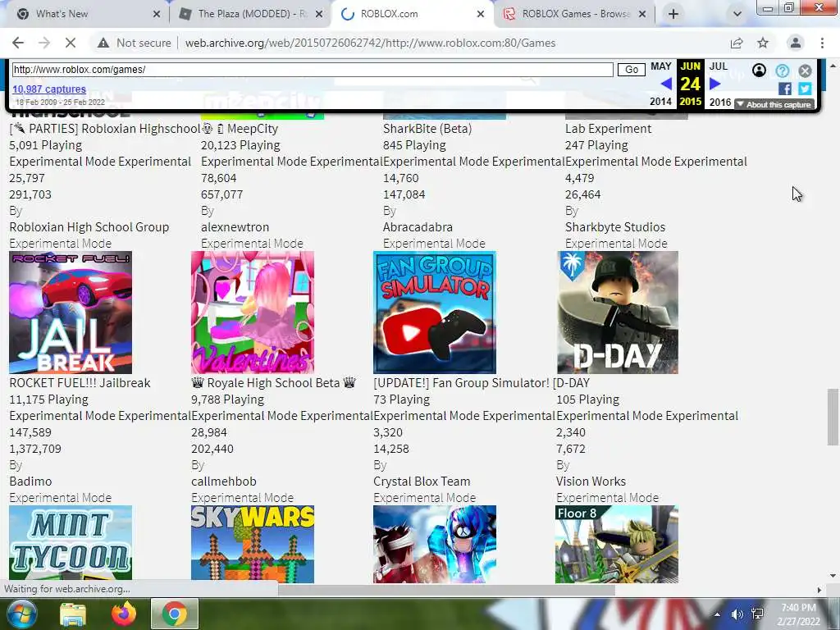840x630 pixels.
Task: Click the Not secure warning icon
Action: click(x=103, y=43)
